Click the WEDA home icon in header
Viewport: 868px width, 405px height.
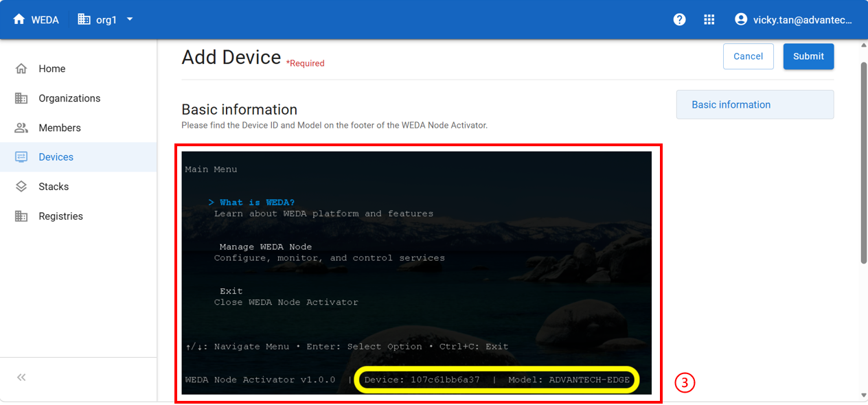(19, 20)
